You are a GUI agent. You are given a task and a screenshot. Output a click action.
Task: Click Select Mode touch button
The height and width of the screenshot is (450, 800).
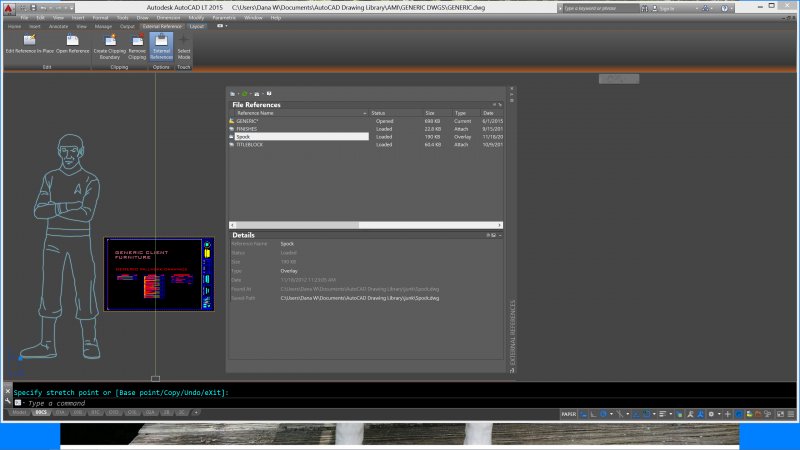pyautogui.click(x=184, y=47)
